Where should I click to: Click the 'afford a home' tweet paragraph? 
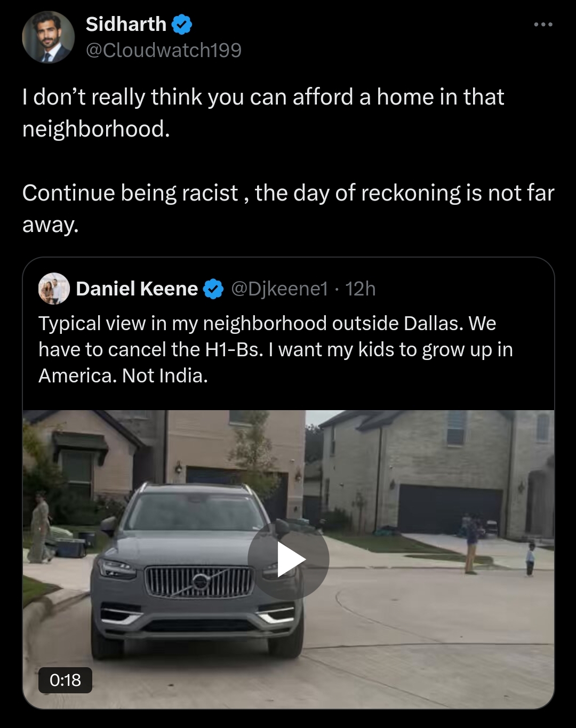pos(263,98)
